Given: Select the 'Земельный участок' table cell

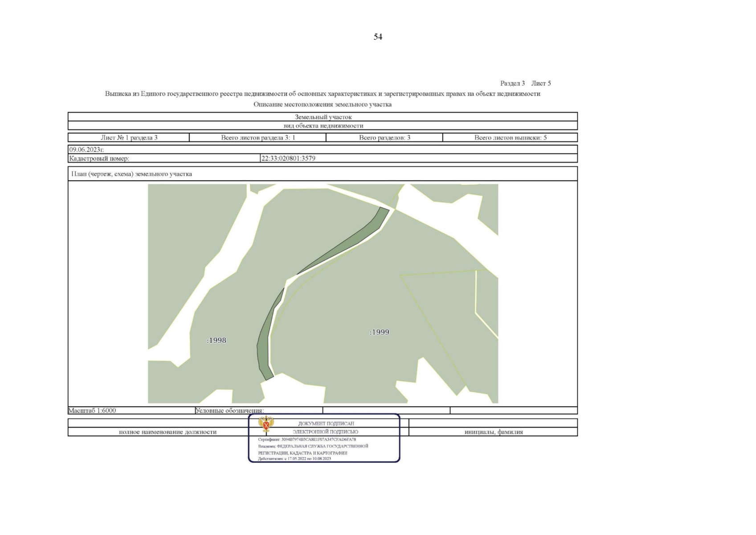Looking at the screenshot, I should 323,117.
